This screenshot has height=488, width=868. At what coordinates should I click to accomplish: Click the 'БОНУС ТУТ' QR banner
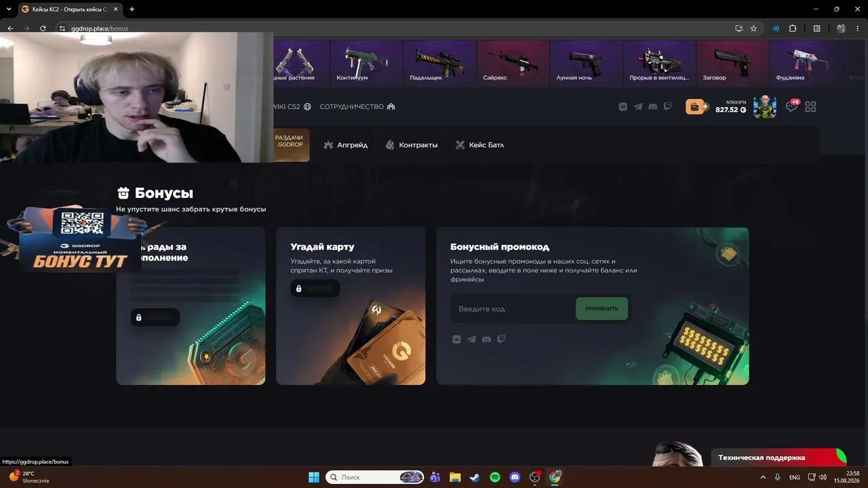pos(80,239)
